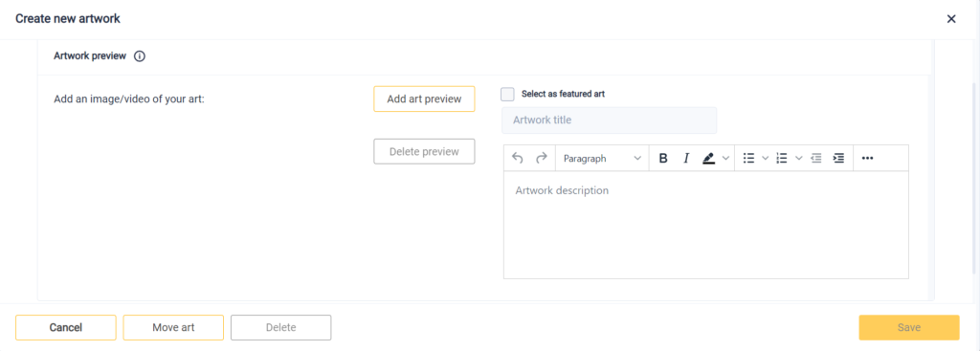Click the Artwork title input field

point(609,120)
